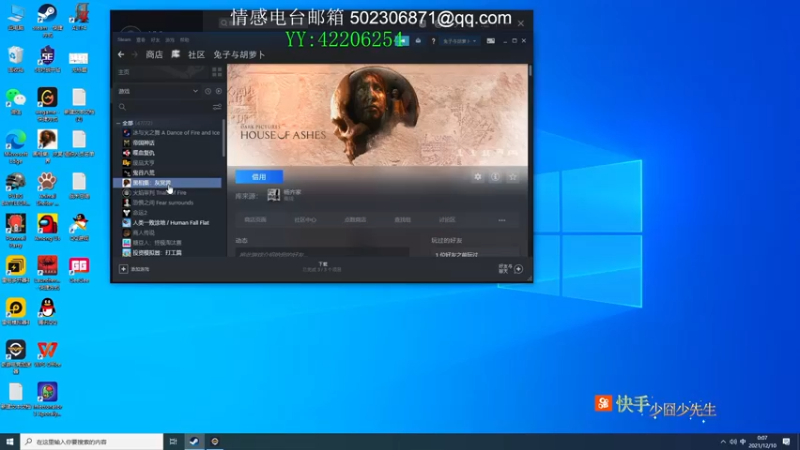Show hidden system tray icons

[723, 442]
